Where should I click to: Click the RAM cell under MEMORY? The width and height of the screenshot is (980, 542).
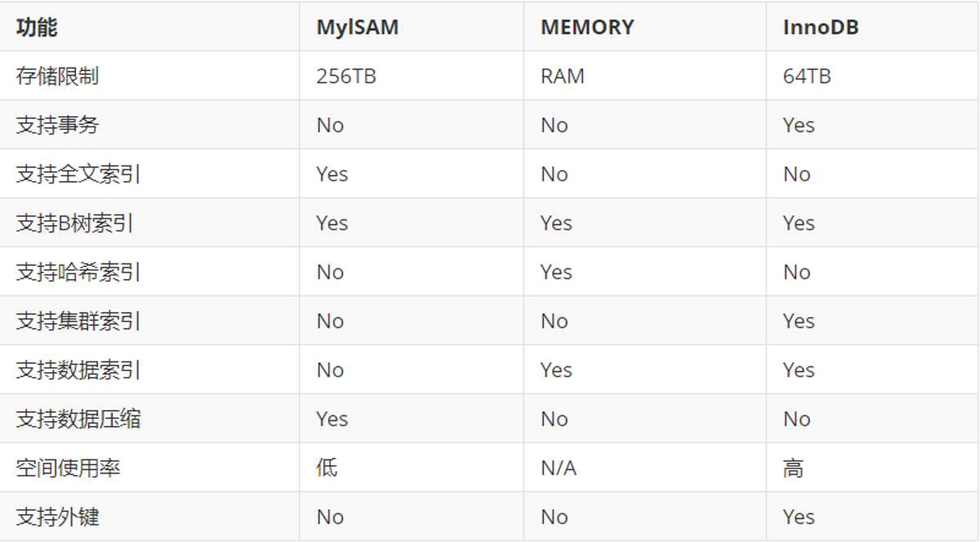click(563, 76)
